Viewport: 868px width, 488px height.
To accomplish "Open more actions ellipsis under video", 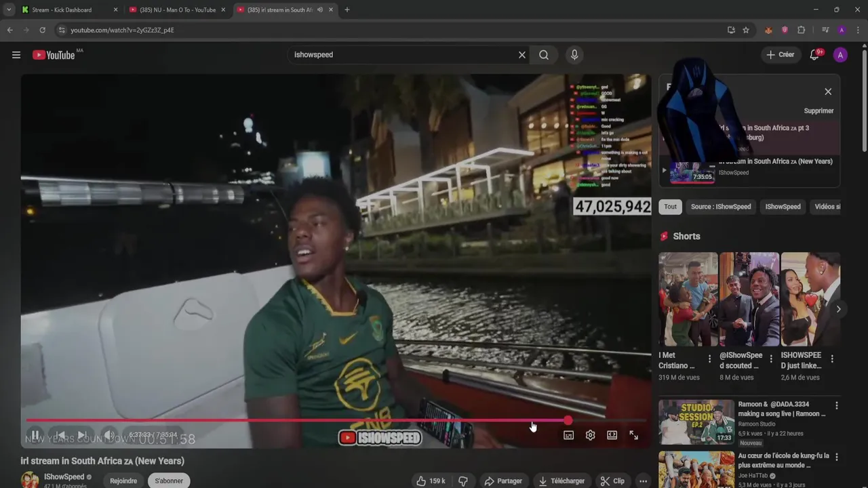I will click(643, 481).
